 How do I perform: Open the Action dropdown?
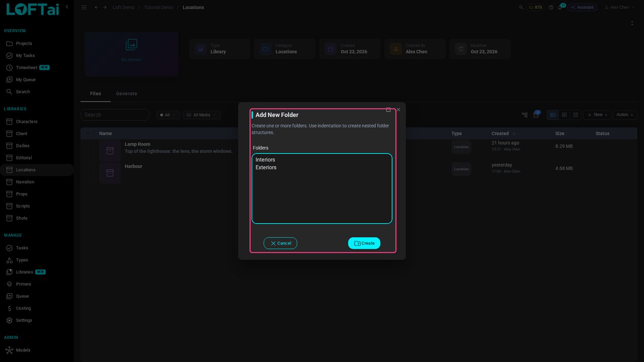pos(625,115)
